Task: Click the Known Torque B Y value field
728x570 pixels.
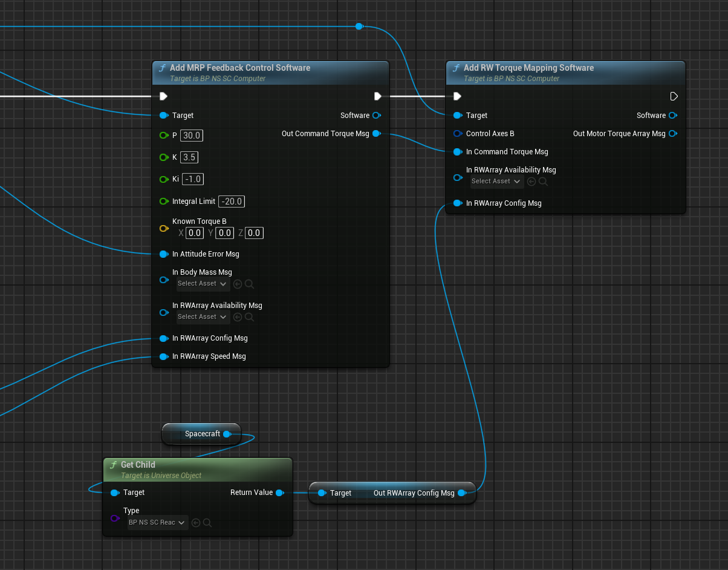Action: tap(224, 233)
